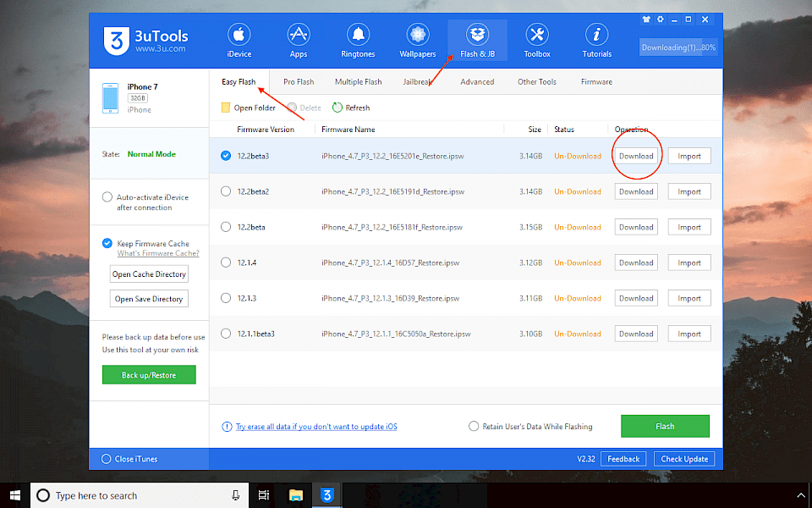Open the erase all data help link
The width and height of the screenshot is (812, 508).
316,427
